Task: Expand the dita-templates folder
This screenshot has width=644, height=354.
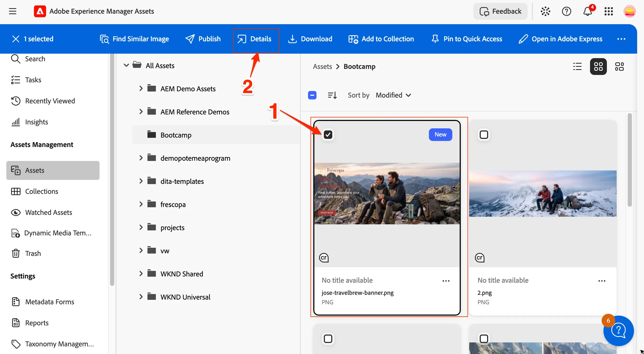Action: tap(141, 181)
